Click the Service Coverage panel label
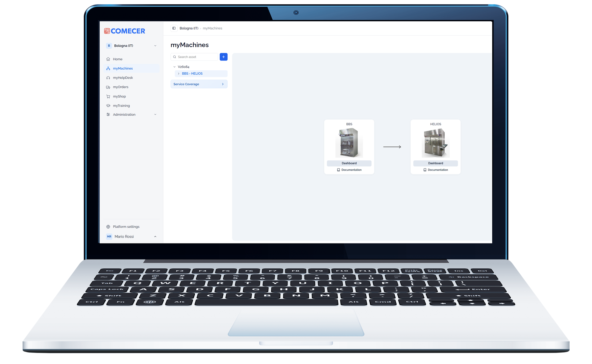 [x=186, y=84]
